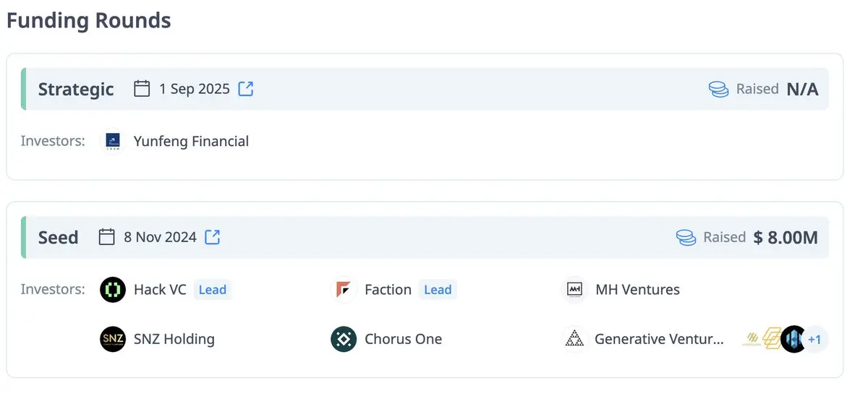The image size is (868, 412).
Task: Open the MH Ventures investor page
Action: (637, 290)
